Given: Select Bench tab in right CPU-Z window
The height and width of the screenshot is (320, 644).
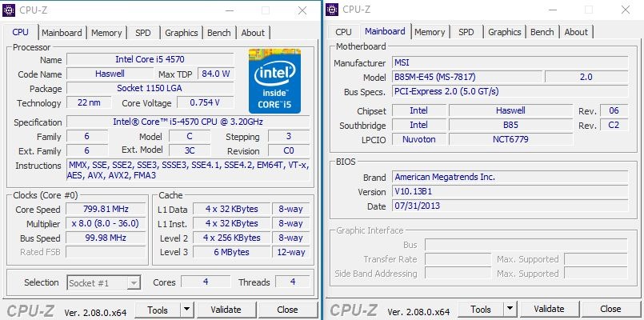Looking at the screenshot, I should click(x=542, y=32).
